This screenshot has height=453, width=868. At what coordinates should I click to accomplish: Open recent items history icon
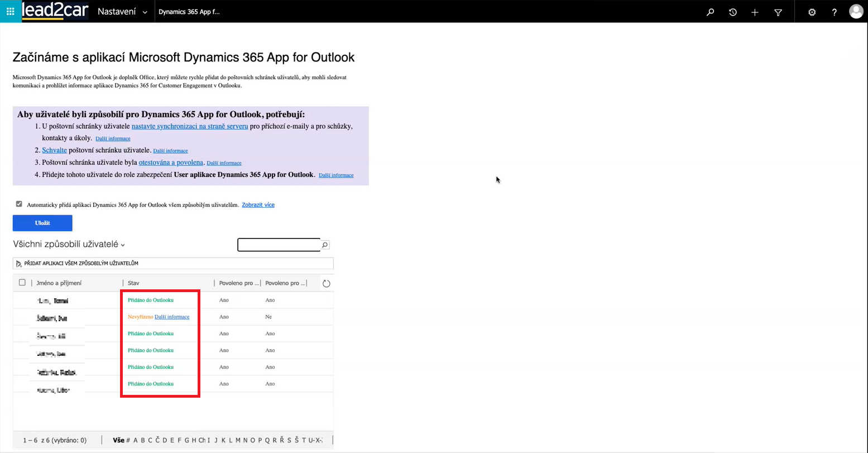733,12
